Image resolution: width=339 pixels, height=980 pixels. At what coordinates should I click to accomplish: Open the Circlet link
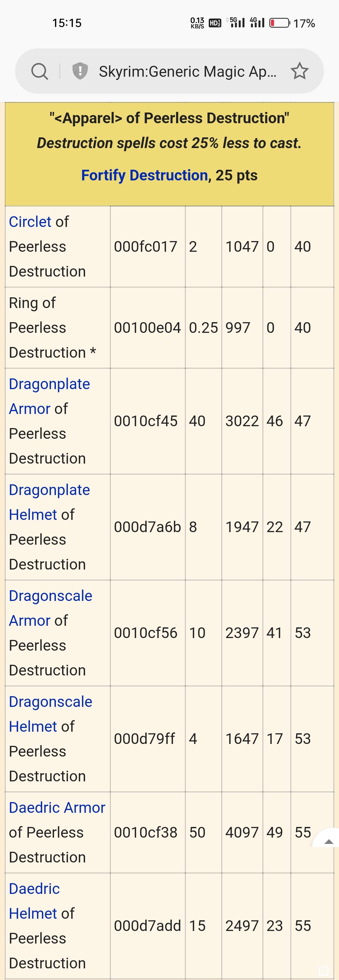click(x=30, y=222)
